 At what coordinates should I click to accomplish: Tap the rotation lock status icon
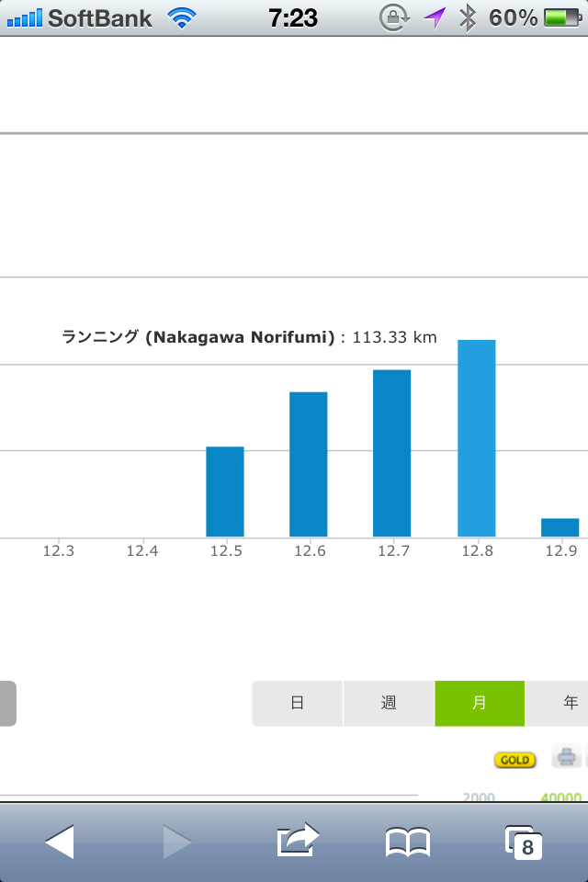pos(394,18)
